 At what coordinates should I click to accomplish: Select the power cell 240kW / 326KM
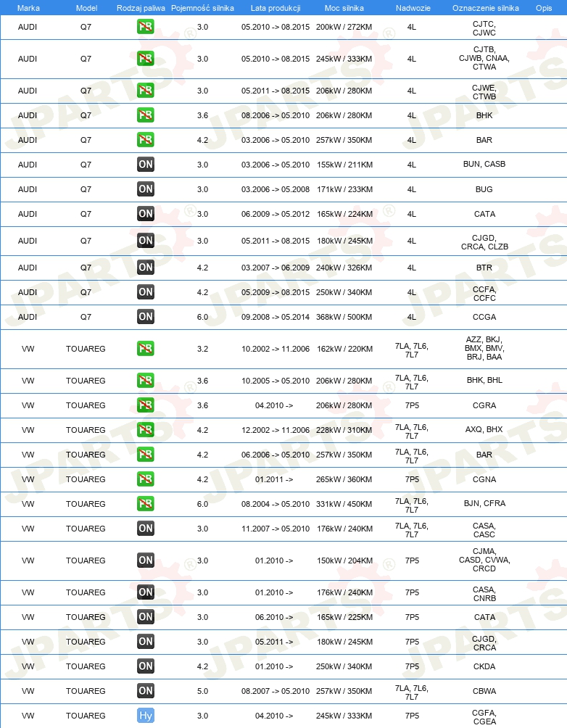[x=344, y=268]
